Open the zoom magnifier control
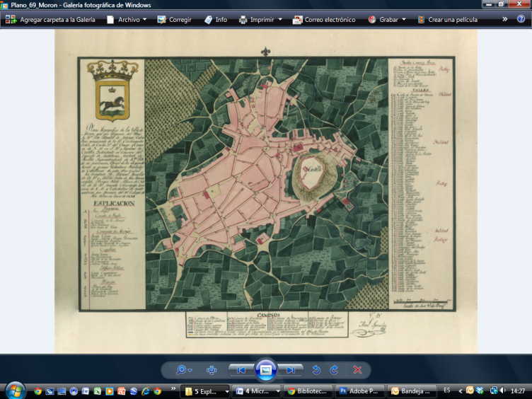This screenshot has height=399, width=532. [x=183, y=370]
